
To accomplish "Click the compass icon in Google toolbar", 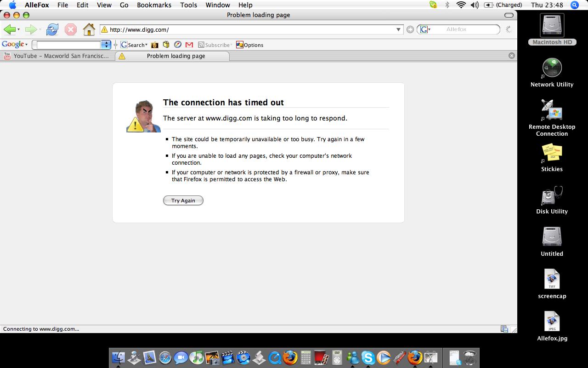I will point(178,45).
